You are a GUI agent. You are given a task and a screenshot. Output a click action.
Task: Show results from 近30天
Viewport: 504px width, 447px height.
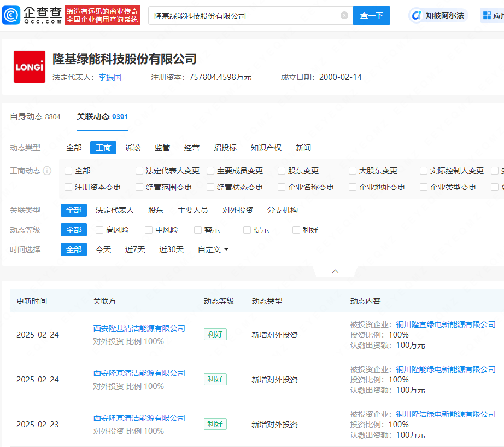pyautogui.click(x=171, y=249)
